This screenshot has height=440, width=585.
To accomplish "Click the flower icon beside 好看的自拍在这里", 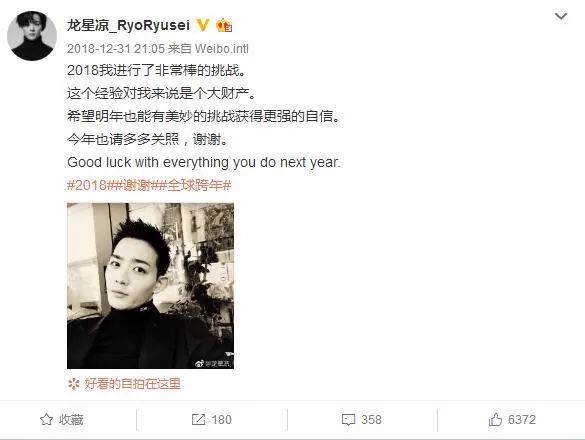I will point(74,384).
